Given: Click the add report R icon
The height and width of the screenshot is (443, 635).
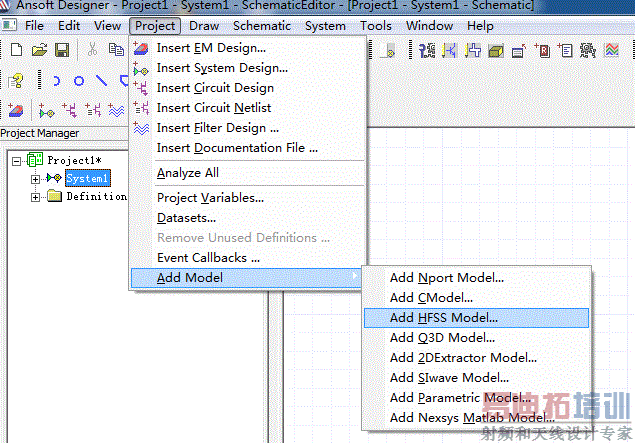Looking at the screenshot, I should (542, 51).
